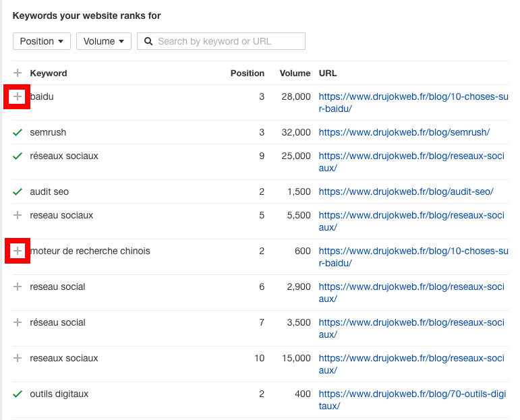The width and height of the screenshot is (520, 420).
Task: Click the heading Keywords your website ranks for
Action: [x=86, y=16]
